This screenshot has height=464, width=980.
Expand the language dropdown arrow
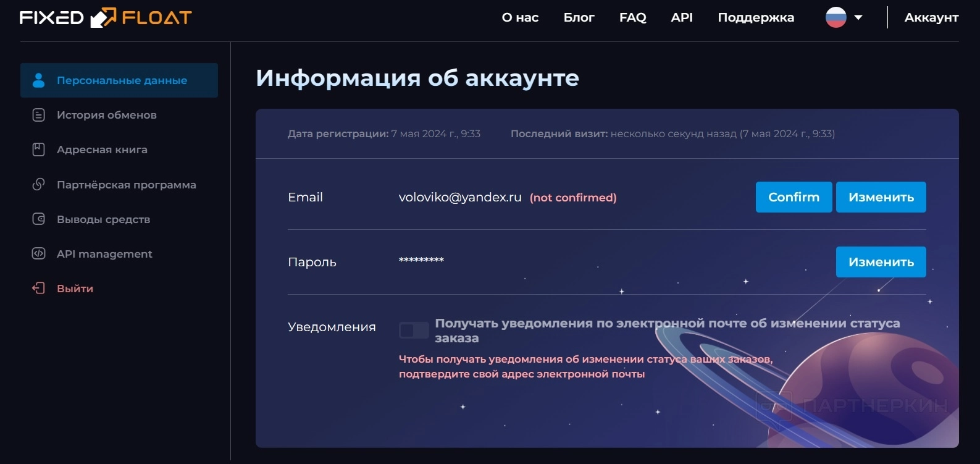tap(858, 17)
